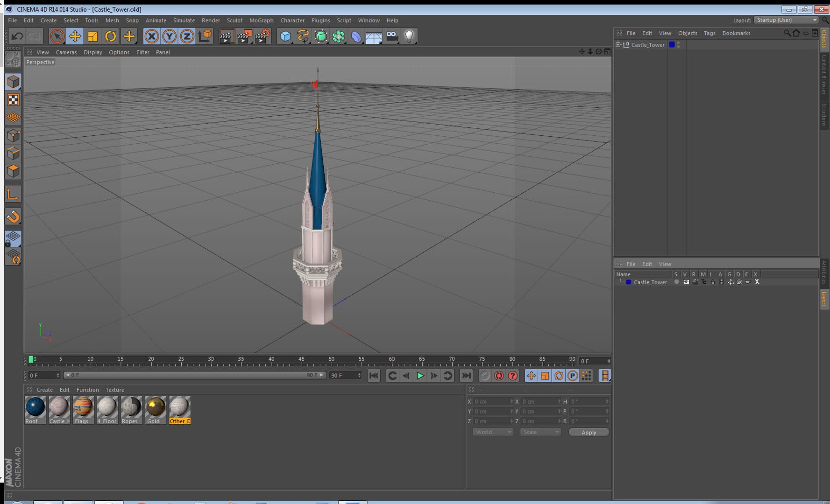This screenshot has width=830, height=504.
Task: Toggle position keyframe recording
Action: (531, 376)
